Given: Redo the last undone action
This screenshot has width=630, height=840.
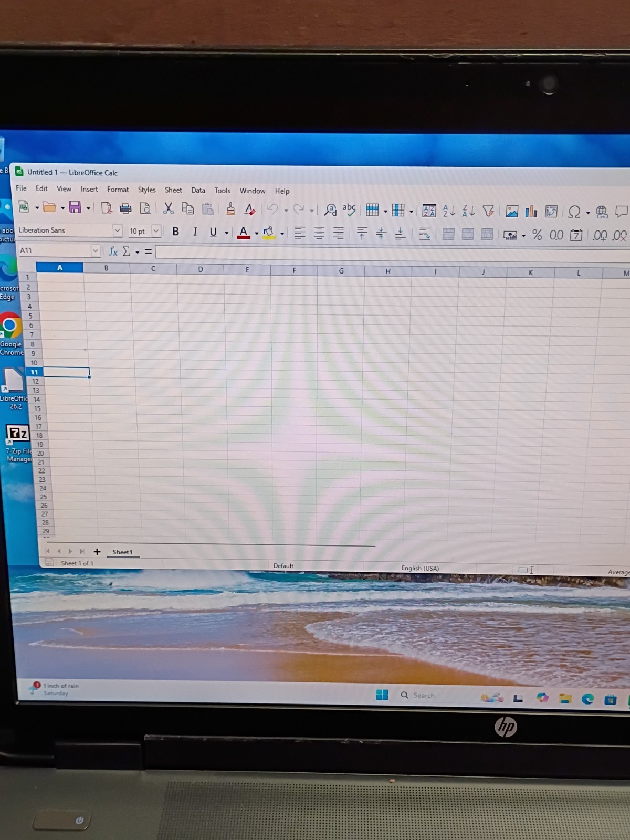Looking at the screenshot, I should 298,209.
